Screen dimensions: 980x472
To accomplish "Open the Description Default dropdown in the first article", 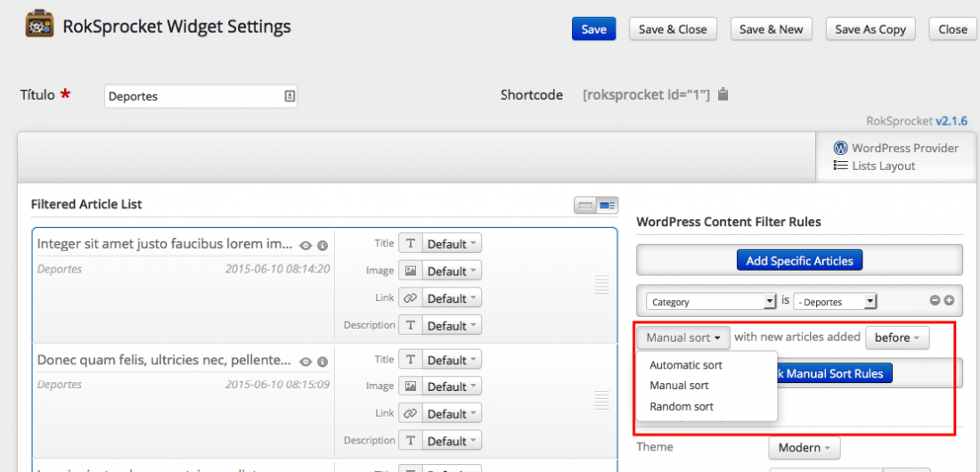I will pyautogui.click(x=452, y=325).
